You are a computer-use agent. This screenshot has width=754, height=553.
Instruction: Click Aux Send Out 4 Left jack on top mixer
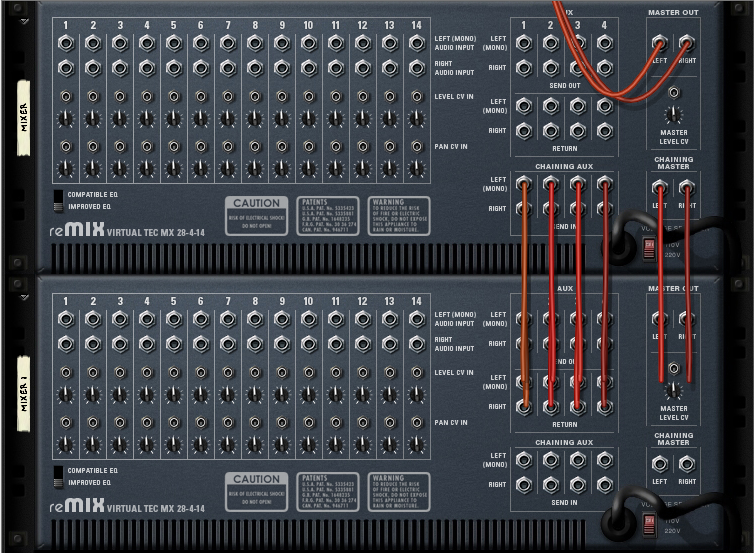[x=604, y=44]
